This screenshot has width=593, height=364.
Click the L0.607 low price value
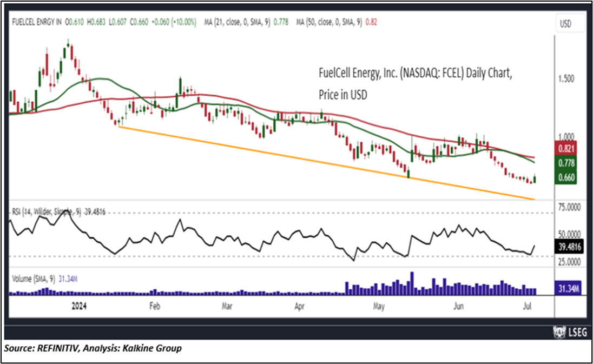(x=117, y=22)
